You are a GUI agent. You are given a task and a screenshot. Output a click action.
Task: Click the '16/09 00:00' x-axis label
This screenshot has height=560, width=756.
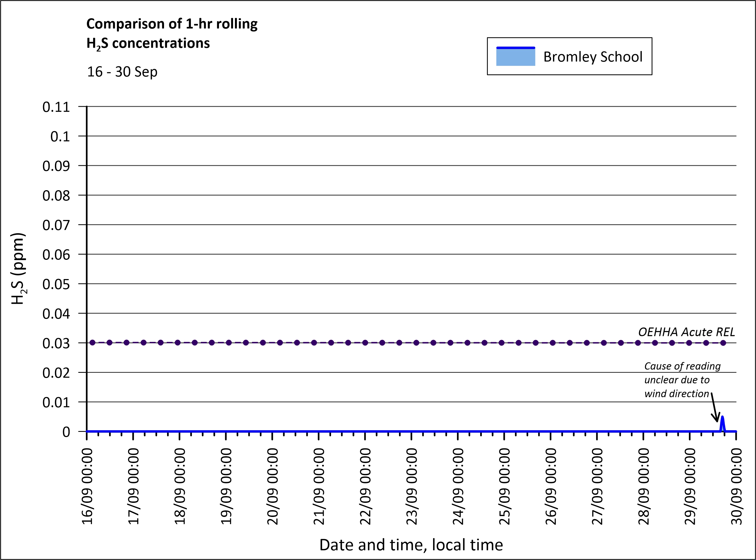(87, 486)
